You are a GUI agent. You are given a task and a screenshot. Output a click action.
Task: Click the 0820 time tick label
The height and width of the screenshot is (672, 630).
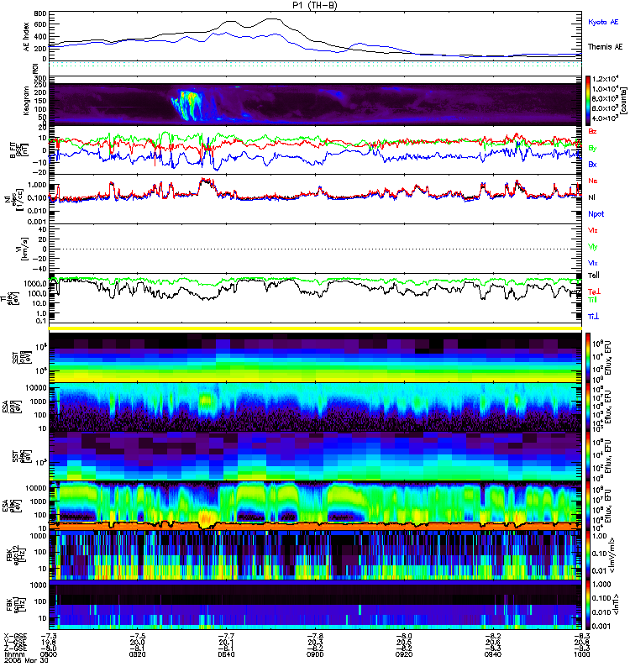point(137,654)
